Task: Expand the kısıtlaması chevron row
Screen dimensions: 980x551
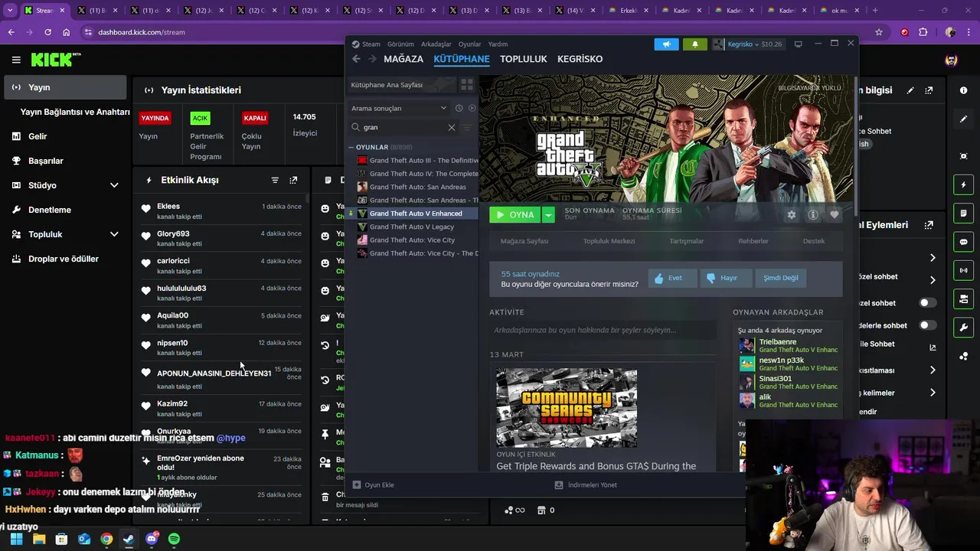Action: [x=933, y=370]
